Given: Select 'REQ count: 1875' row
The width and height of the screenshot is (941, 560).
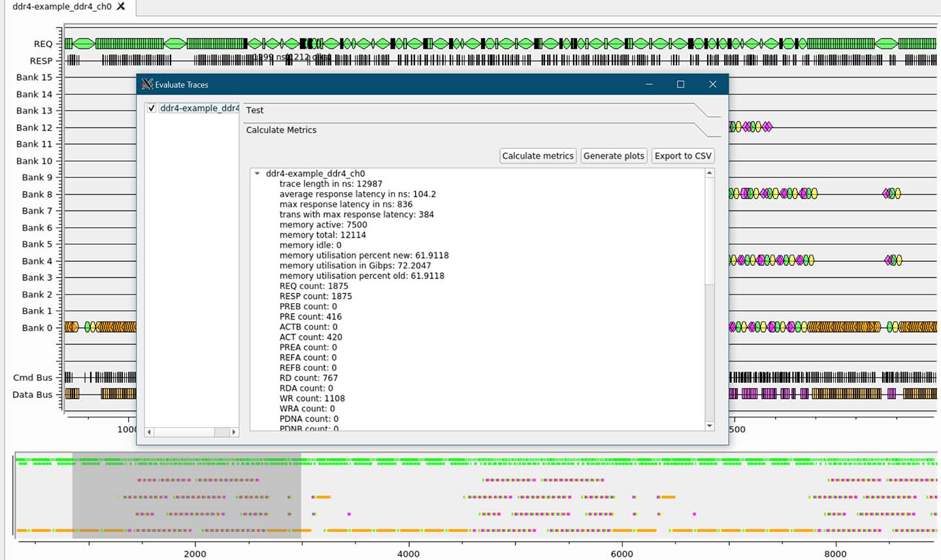Looking at the screenshot, I should pyautogui.click(x=314, y=286).
